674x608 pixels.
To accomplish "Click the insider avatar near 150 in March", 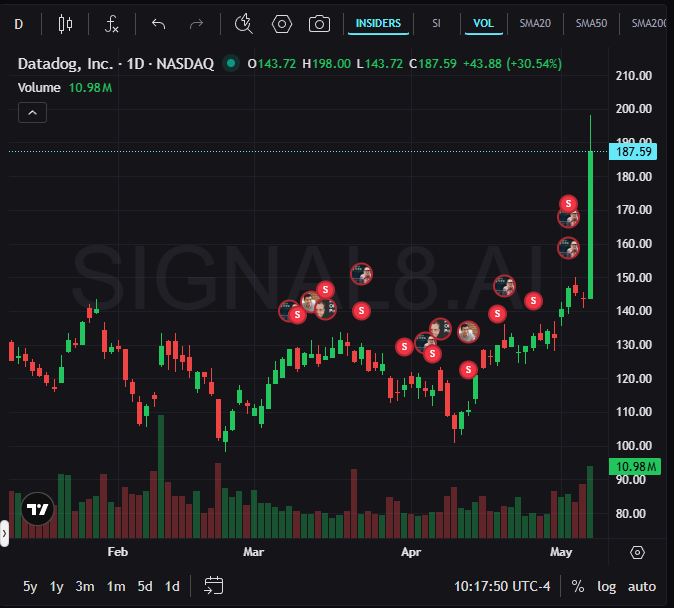I will (361, 274).
